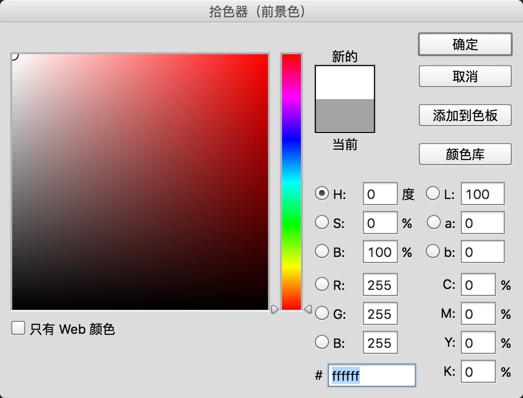The image size is (523, 398).
Task: Click the gray current color swatch
Action: click(345, 115)
